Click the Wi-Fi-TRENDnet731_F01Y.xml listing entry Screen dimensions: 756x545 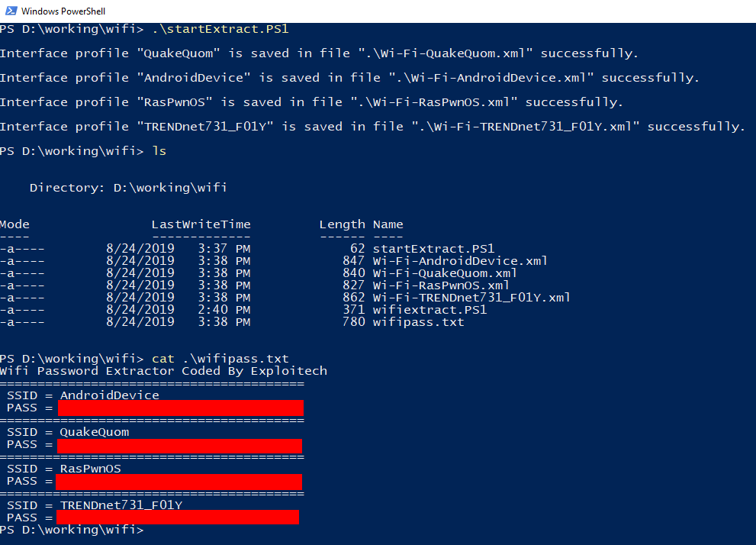[x=471, y=297]
